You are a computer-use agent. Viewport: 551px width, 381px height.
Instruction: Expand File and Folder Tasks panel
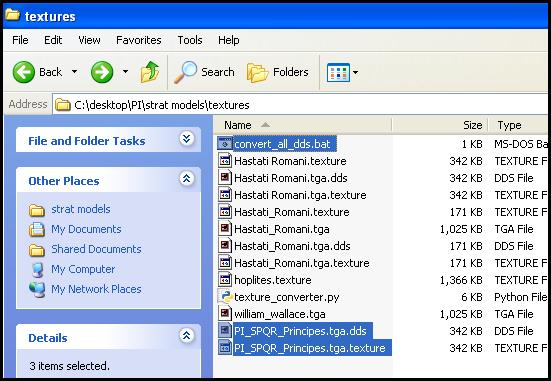tap(187, 139)
